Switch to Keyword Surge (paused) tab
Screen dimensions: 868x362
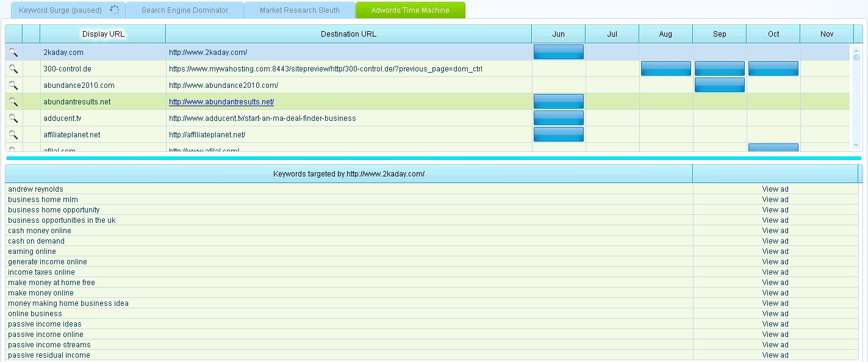[x=60, y=10]
